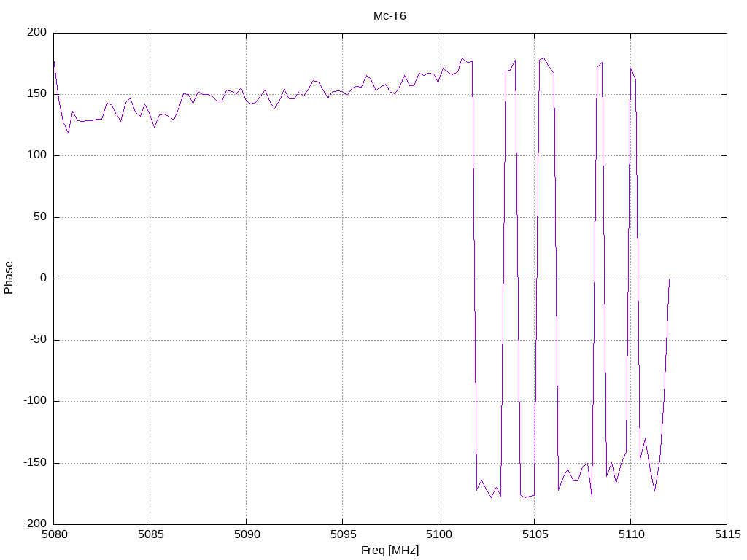Click the x-axis tick label 5115

click(x=727, y=534)
